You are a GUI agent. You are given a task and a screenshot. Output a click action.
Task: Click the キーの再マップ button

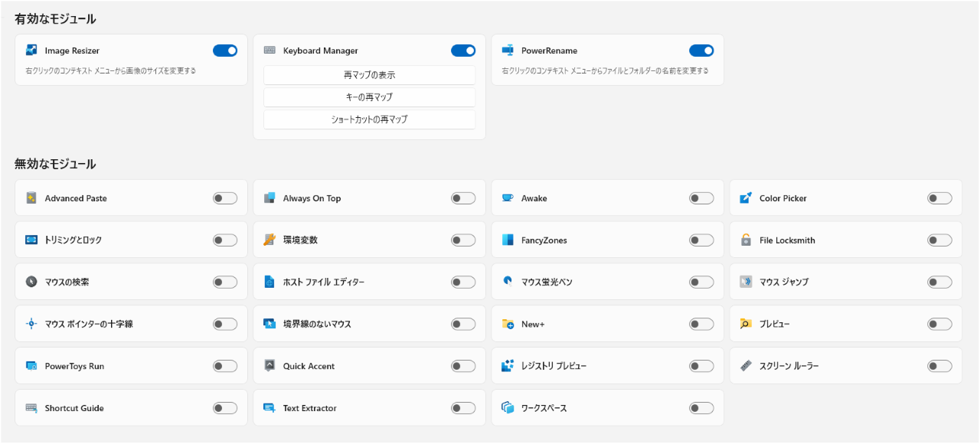(370, 97)
